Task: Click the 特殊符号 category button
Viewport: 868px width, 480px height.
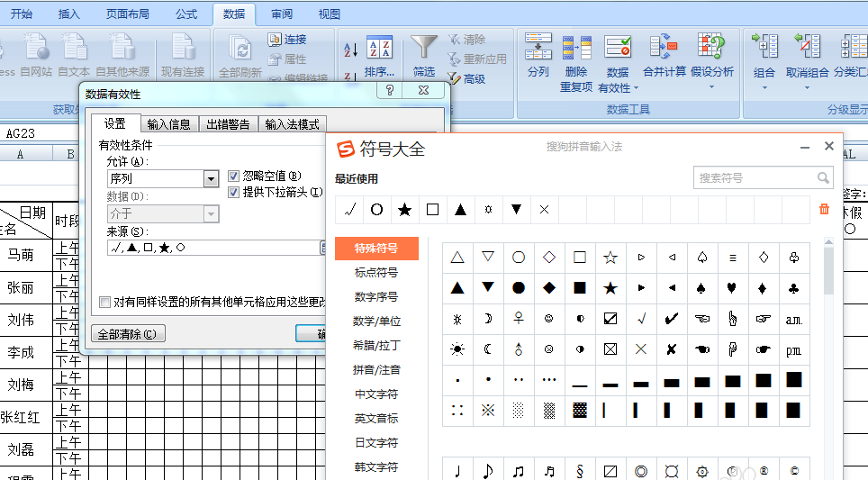Action: click(376, 248)
